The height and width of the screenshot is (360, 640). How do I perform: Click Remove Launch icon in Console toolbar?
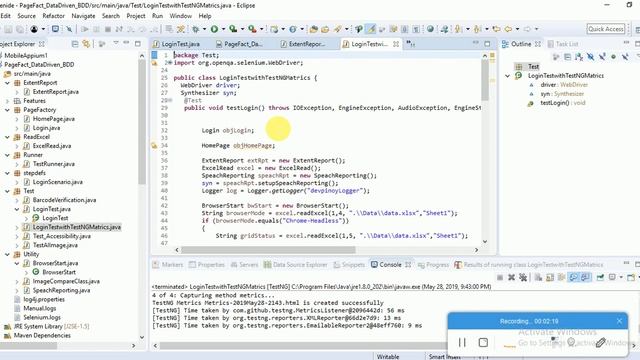511,277
